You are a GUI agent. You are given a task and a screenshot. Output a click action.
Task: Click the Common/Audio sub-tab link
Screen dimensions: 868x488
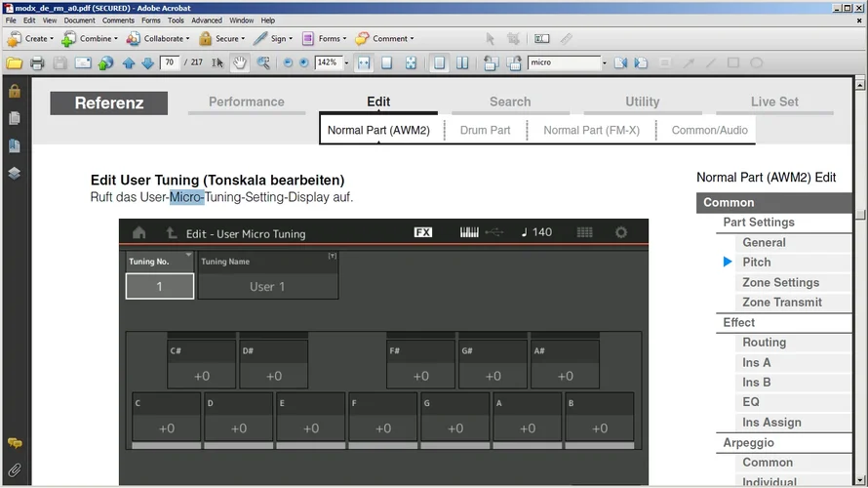click(709, 130)
